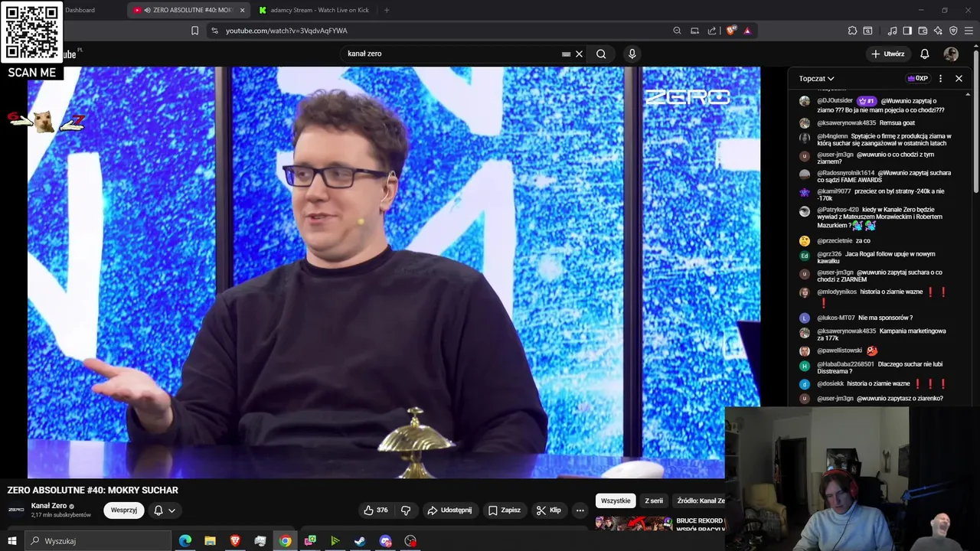Viewport: 980px width, 551px height.
Task: Open a new browser tab
Action: (x=387, y=10)
